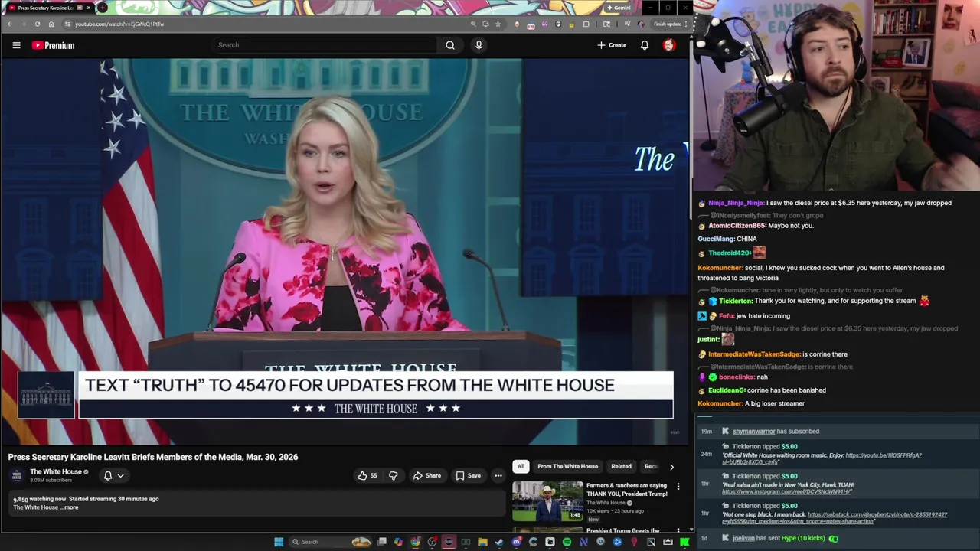The height and width of the screenshot is (551, 980).
Task: Dislike the video with thumbs down
Action: point(393,475)
